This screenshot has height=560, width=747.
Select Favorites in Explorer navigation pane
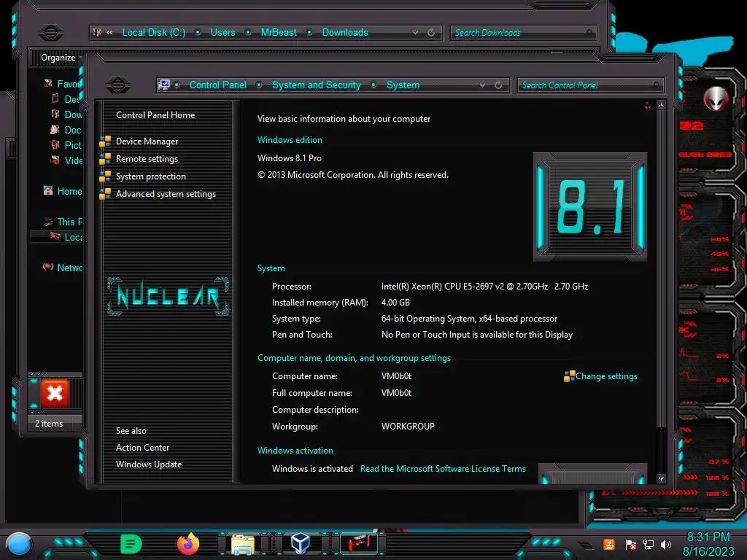coord(69,84)
